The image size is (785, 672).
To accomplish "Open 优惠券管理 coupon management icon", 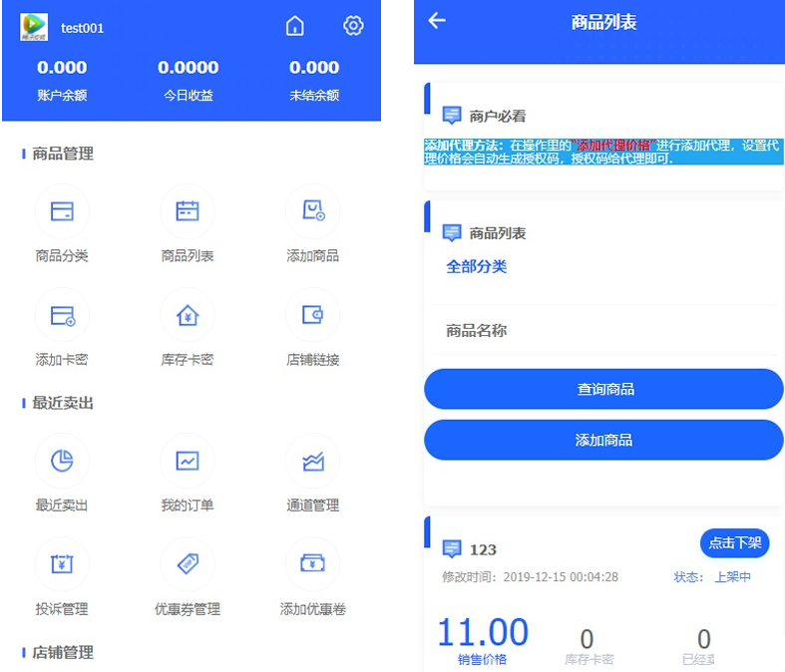I will (188, 564).
